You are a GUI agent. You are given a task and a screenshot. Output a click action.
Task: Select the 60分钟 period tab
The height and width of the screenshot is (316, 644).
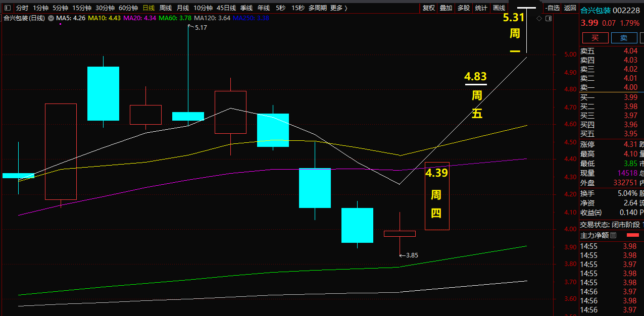[128, 8]
